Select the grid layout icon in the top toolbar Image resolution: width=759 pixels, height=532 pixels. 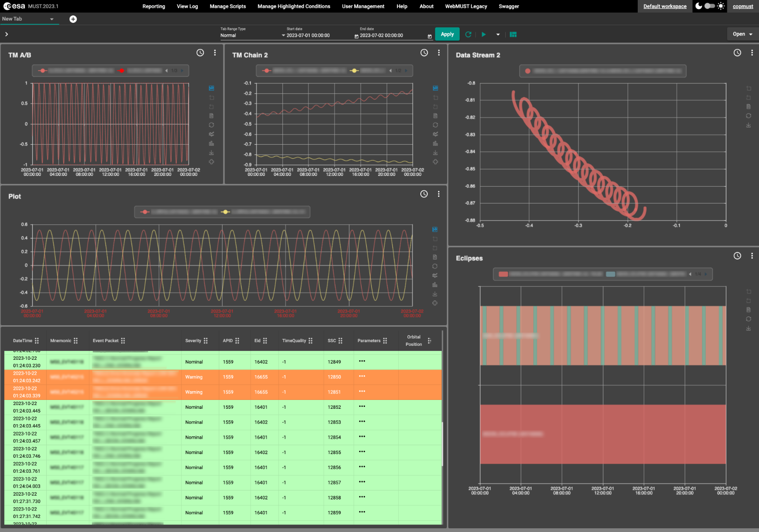point(513,34)
